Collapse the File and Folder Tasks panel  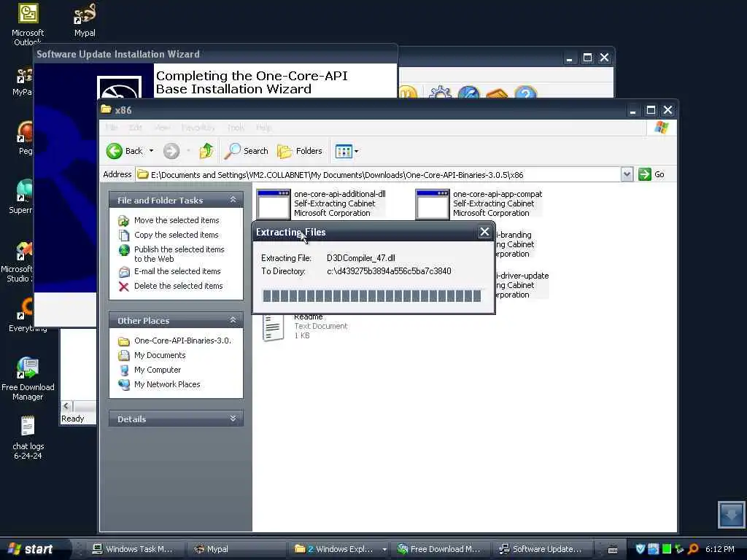[233, 200]
